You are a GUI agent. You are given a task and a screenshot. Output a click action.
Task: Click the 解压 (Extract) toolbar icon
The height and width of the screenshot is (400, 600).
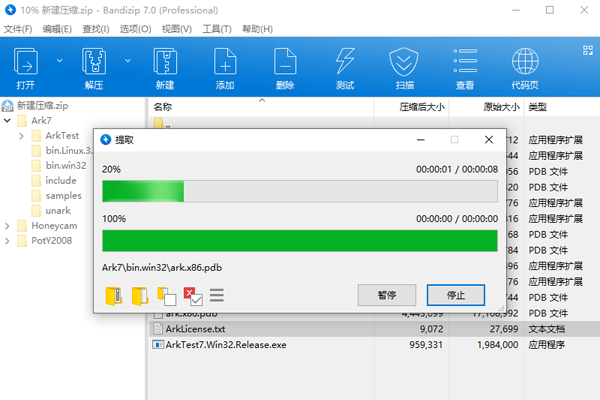click(x=94, y=61)
